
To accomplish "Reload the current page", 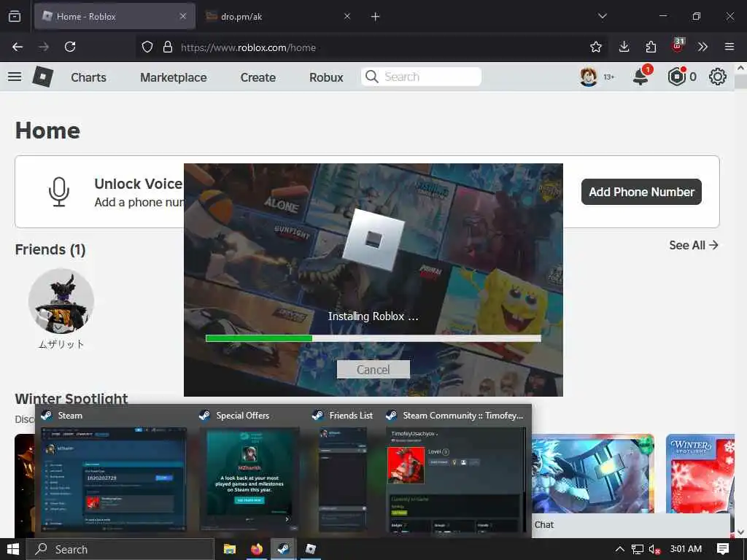I will coord(70,47).
